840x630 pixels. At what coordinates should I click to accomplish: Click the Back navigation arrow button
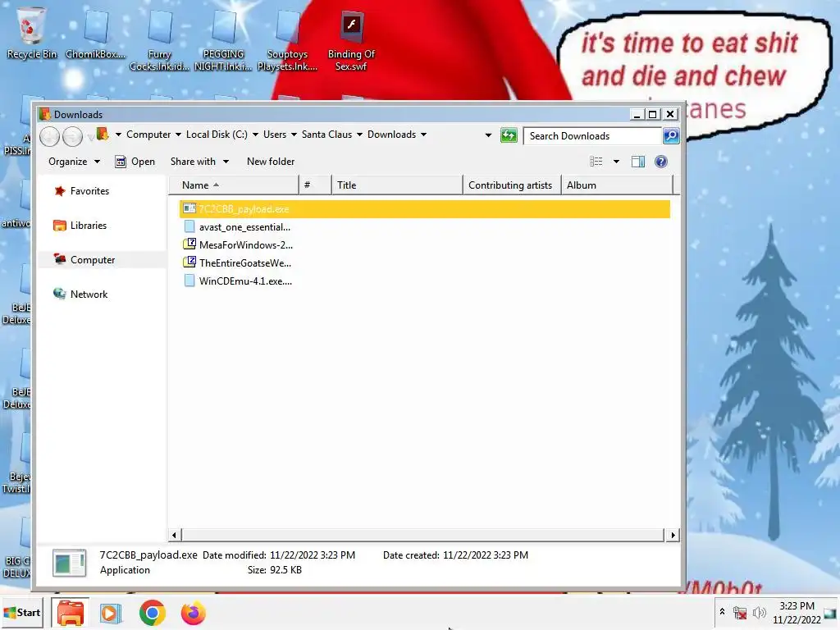tap(49, 136)
